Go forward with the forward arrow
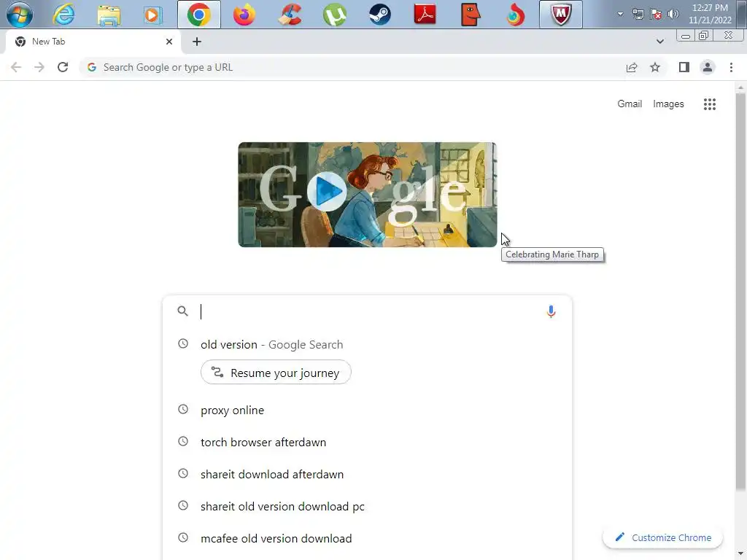This screenshot has width=747, height=560. pos(39,67)
